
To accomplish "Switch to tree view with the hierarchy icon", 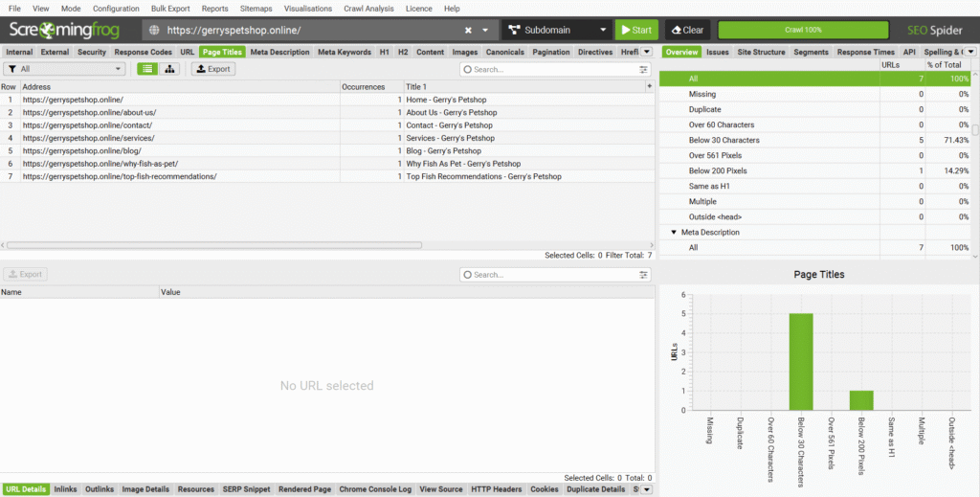I will [171, 69].
